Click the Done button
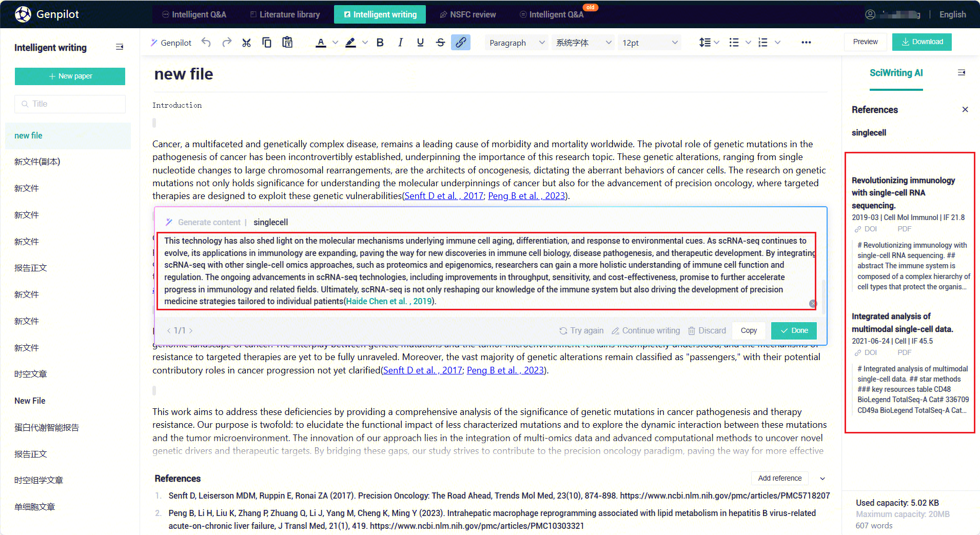The height and width of the screenshot is (535, 980). pyautogui.click(x=794, y=331)
